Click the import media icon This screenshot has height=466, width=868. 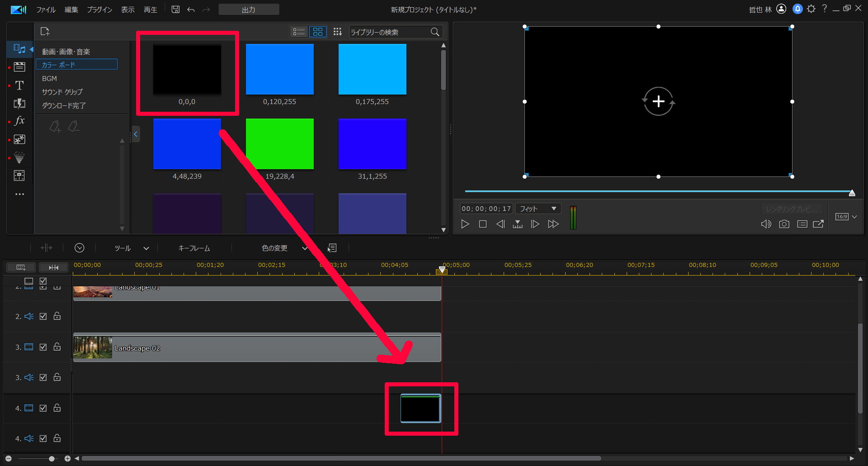[45, 31]
